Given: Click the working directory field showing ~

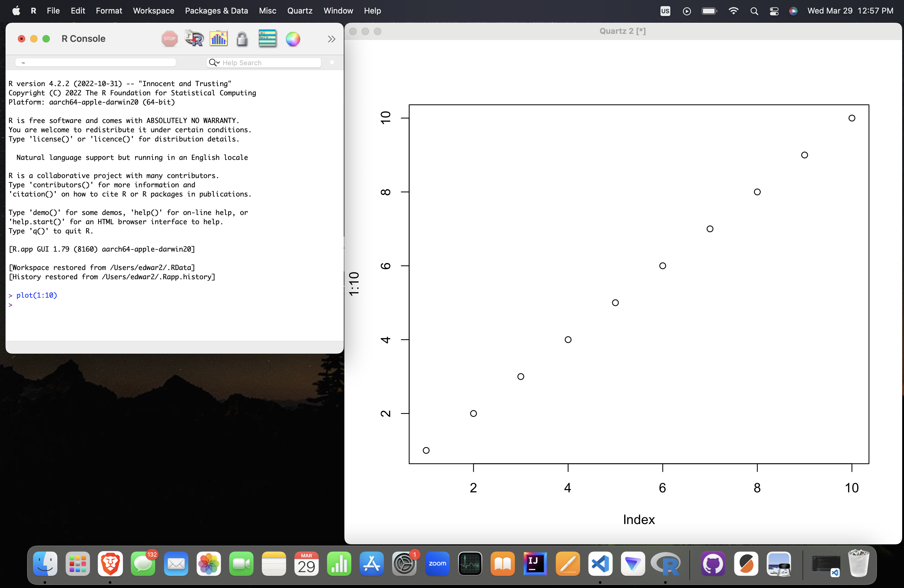Looking at the screenshot, I should (95, 63).
